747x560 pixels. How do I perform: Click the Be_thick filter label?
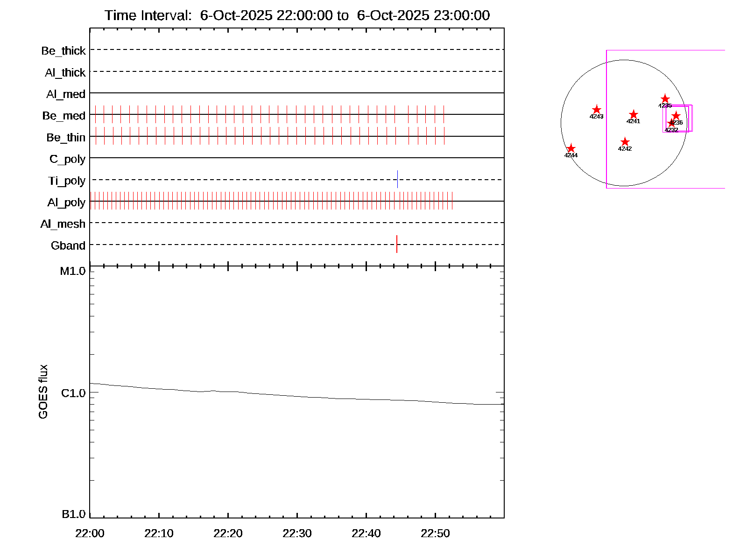tap(63, 51)
